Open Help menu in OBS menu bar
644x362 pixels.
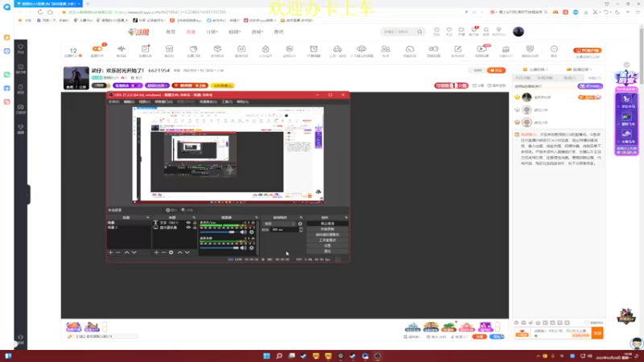click(x=243, y=102)
